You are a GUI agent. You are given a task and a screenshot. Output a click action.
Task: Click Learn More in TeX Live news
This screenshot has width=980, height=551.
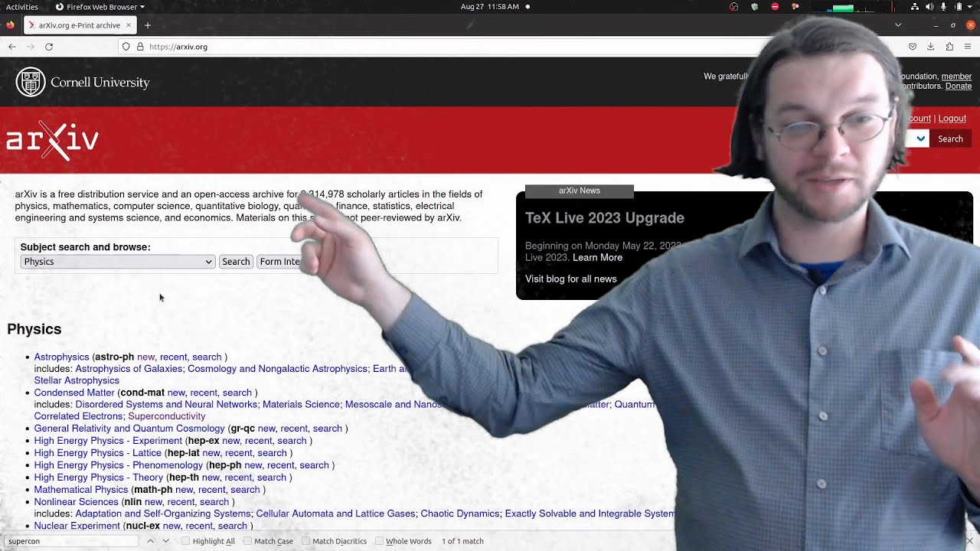597,258
